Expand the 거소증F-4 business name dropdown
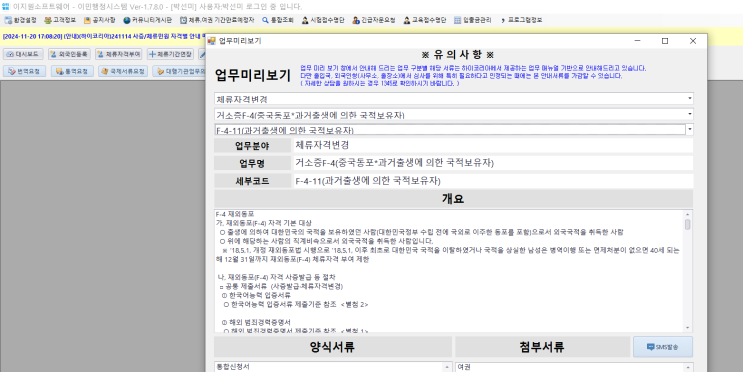743x372 pixels. 689,114
